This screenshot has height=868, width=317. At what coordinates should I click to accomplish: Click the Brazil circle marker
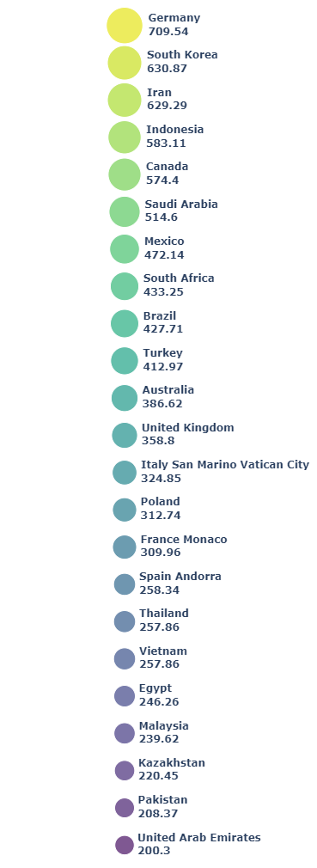coord(125,323)
